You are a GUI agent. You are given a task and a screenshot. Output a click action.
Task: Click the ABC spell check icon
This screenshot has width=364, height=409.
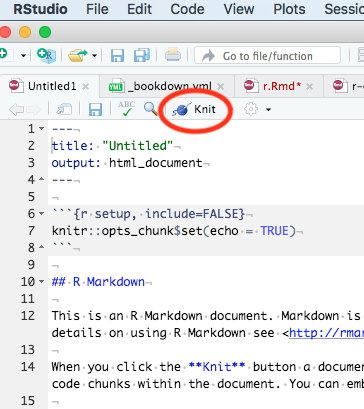pyautogui.click(x=126, y=109)
